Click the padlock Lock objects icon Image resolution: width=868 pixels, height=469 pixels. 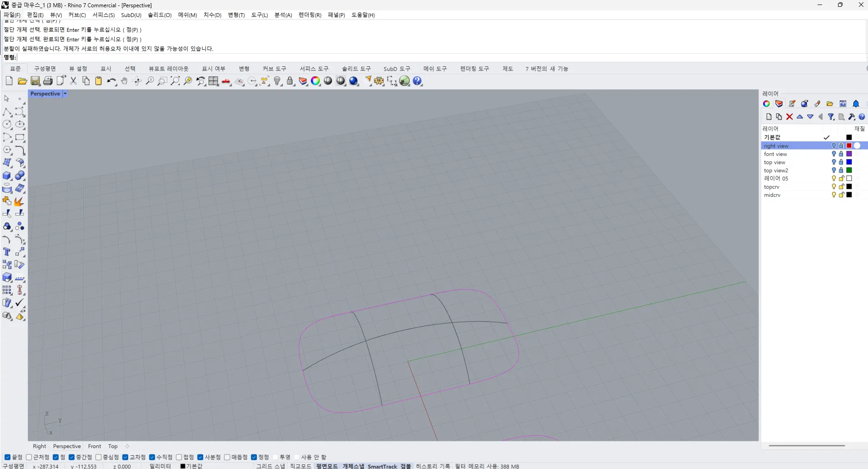(290, 81)
